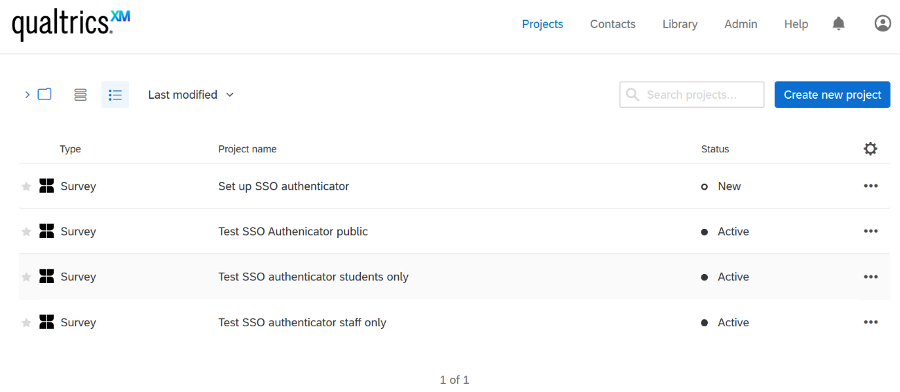This screenshot has width=900, height=392.
Task: Click the Status column header
Action: 715,149
